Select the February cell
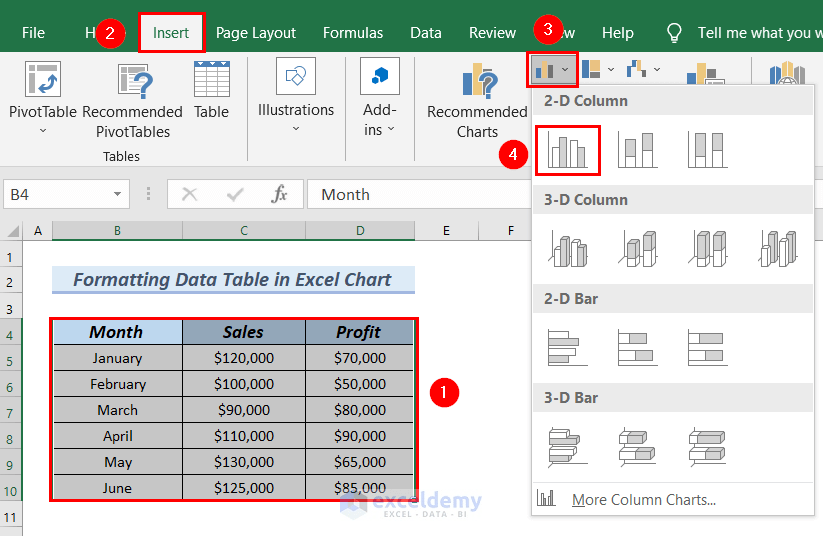Viewport: 823px width, 536px height. (117, 384)
